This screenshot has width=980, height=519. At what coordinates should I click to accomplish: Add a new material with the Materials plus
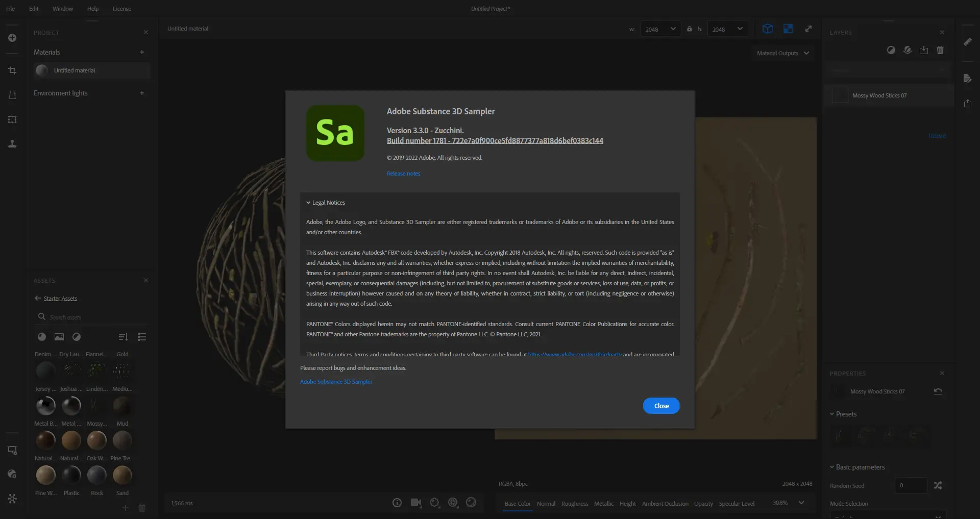142,52
